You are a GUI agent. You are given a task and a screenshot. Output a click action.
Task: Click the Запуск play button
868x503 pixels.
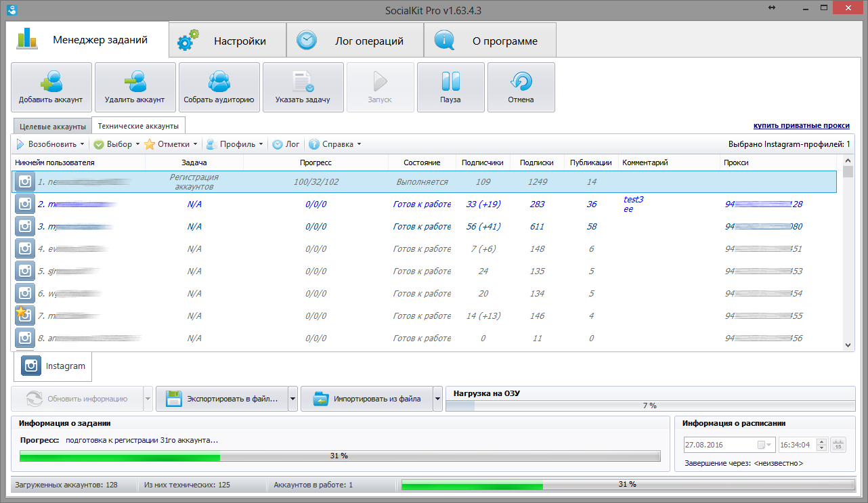380,87
